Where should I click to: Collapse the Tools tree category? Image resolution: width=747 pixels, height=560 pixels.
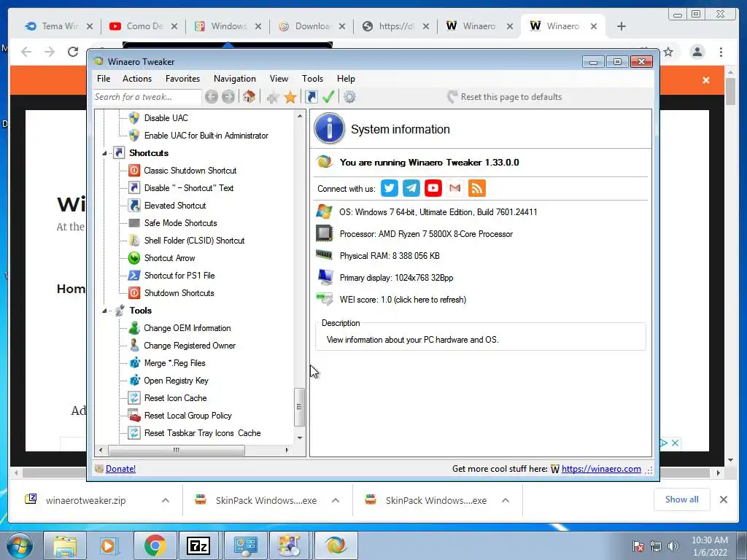[104, 311]
